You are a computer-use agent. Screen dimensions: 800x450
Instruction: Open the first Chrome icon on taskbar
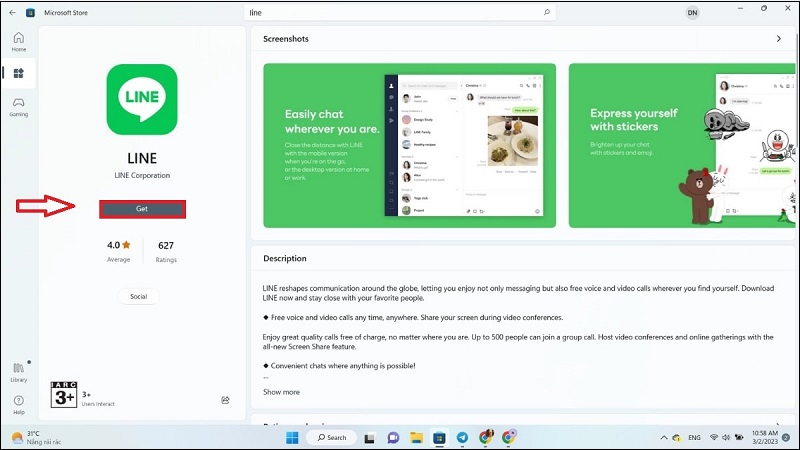click(x=486, y=437)
